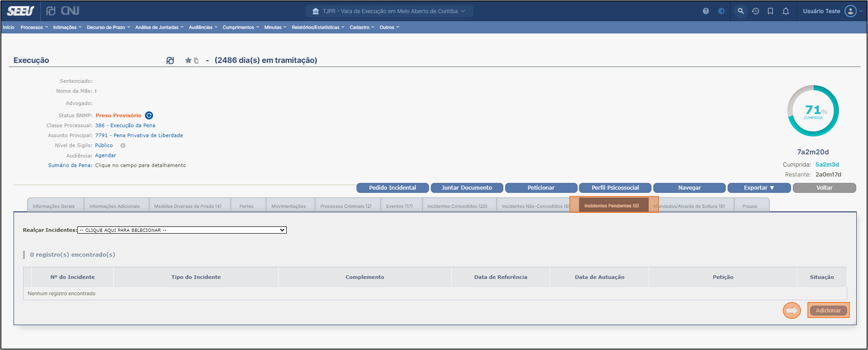
Task: Click the Público secrecy level link
Action: pos(104,145)
